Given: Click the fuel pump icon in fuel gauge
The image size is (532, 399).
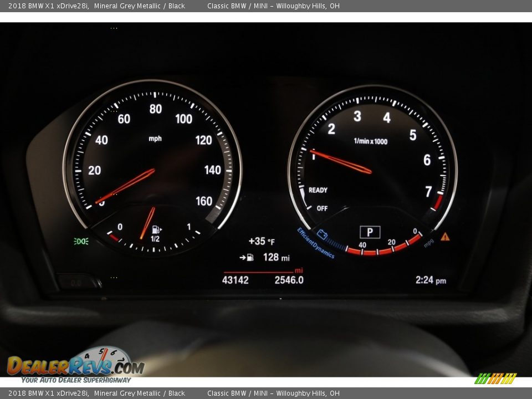Looking at the screenshot, I should coord(156,229).
